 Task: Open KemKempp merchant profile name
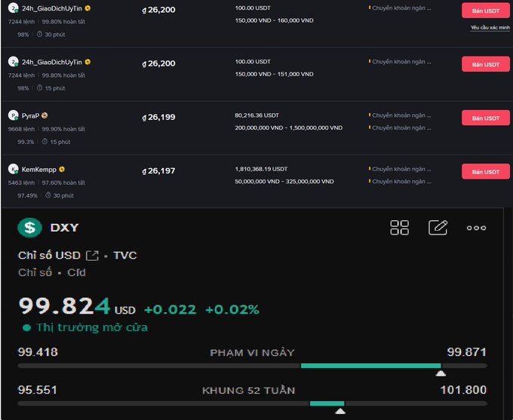tap(39, 170)
